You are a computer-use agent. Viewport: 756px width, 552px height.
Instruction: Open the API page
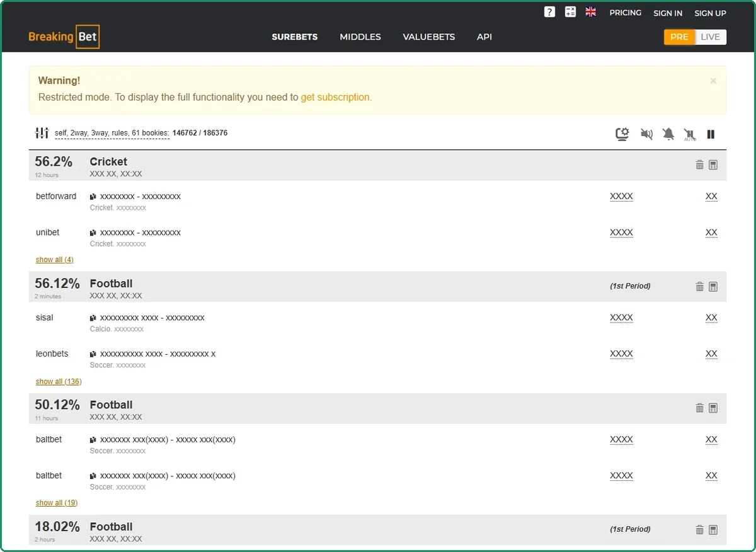(x=484, y=37)
